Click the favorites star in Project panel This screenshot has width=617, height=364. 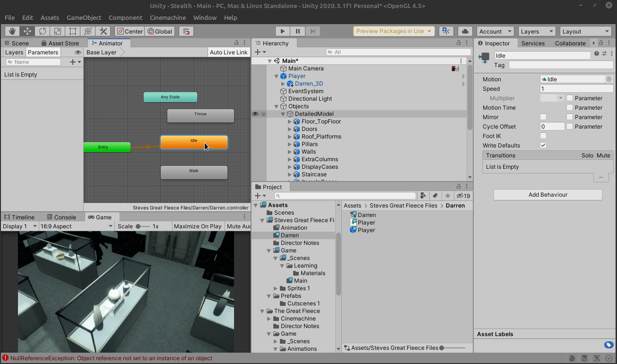(447, 196)
